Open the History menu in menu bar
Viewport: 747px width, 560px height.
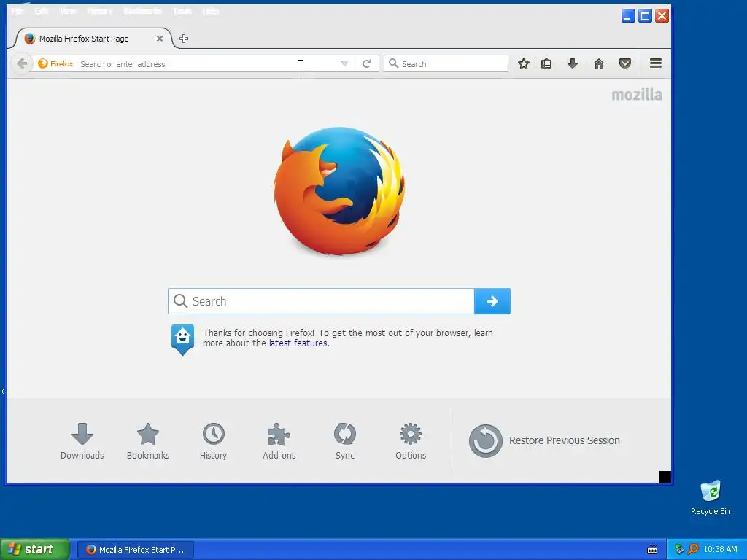click(x=99, y=11)
